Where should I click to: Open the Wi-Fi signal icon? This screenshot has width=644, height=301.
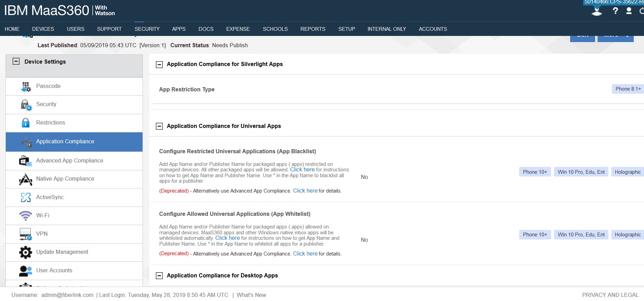click(26, 215)
